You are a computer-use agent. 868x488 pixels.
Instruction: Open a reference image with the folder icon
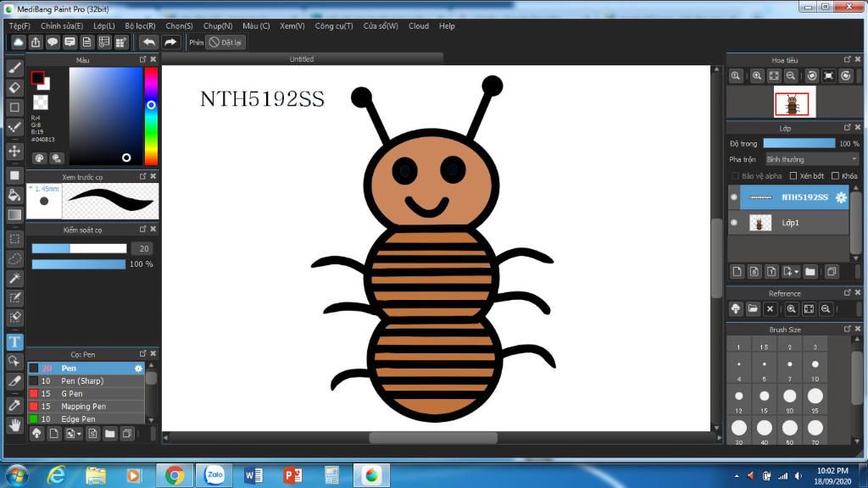pyautogui.click(x=753, y=308)
